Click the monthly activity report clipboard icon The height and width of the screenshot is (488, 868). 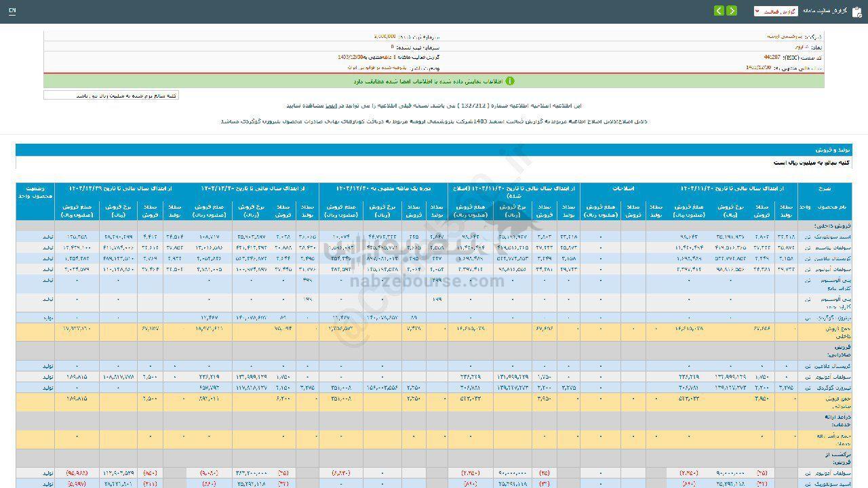[857, 11]
